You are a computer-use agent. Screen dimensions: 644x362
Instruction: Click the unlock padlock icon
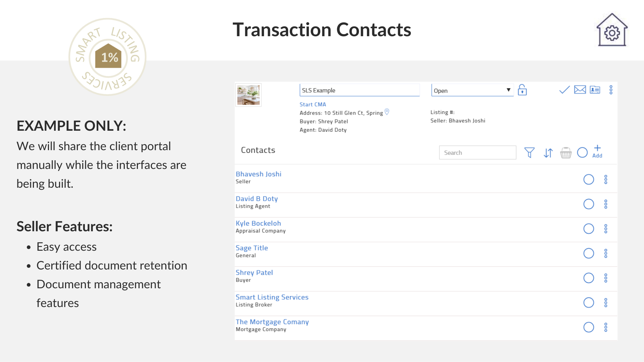click(x=522, y=90)
